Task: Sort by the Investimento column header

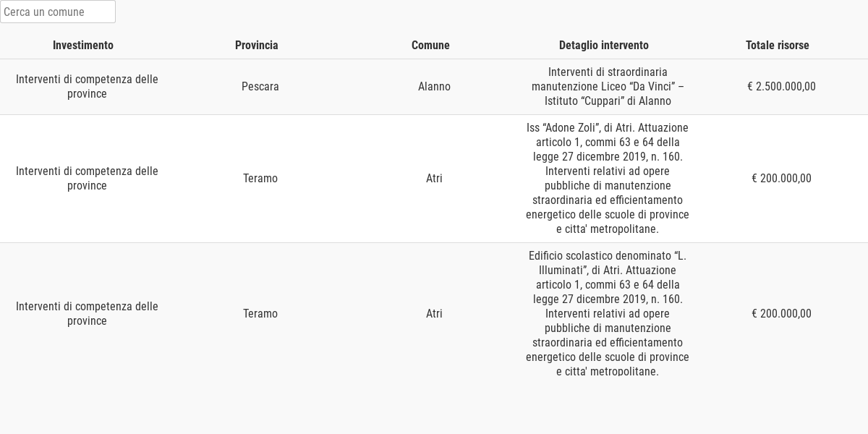Action: (83, 45)
